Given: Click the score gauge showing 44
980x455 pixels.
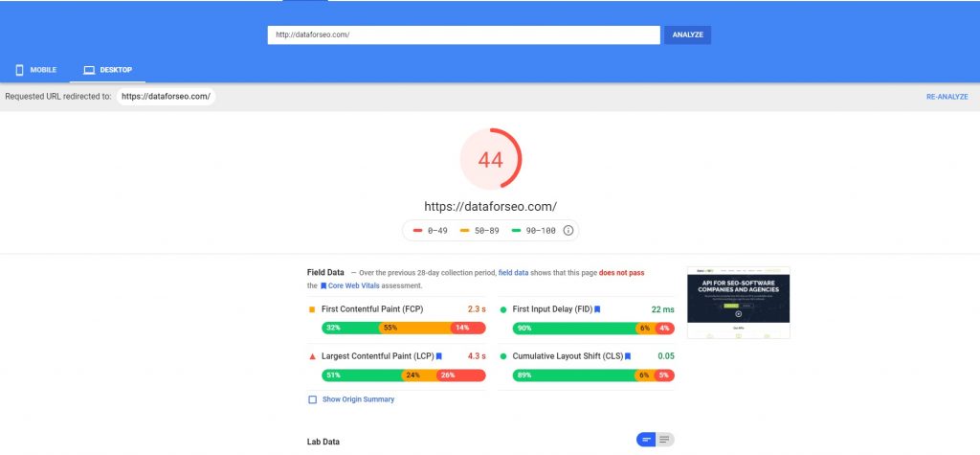Looking at the screenshot, I should tap(491, 160).
